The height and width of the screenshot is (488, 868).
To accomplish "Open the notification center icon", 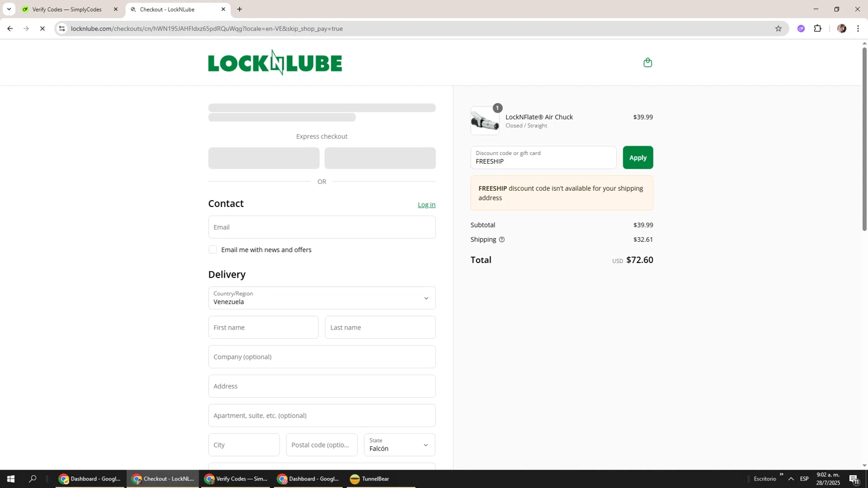I will tap(854, 479).
